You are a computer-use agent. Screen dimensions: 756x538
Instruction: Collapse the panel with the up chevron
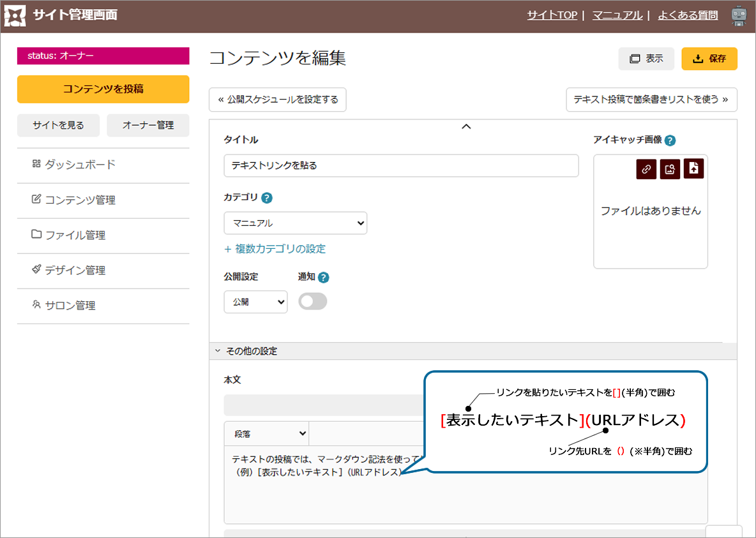pos(466,126)
